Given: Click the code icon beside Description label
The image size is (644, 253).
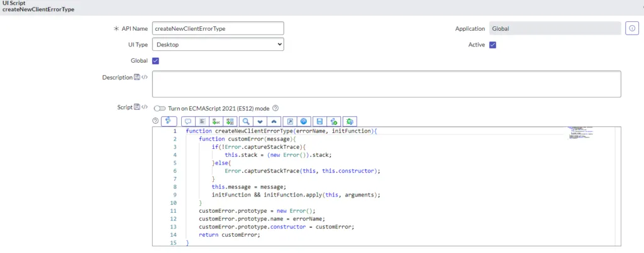Looking at the screenshot, I should point(144,77).
